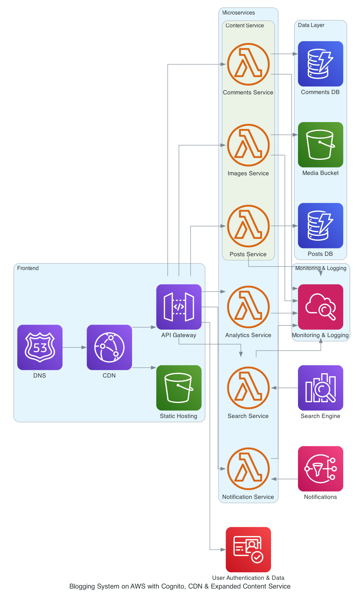364x599 pixels.
Task: Click the 'Media Bucket' text label
Action: (321, 173)
